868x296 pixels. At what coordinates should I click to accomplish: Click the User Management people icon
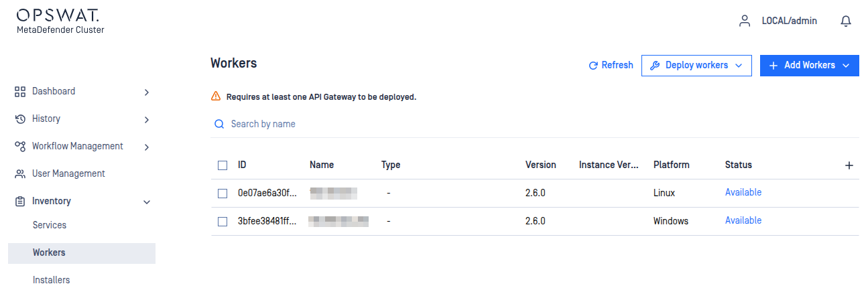[x=20, y=174]
